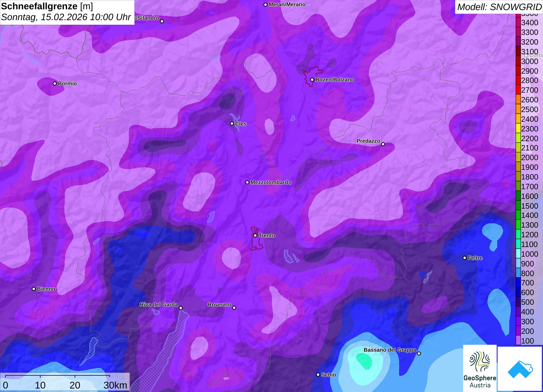Viewport: 543px width, 392px height.
Task: Click the '2000' legend value
Action: pos(529,157)
